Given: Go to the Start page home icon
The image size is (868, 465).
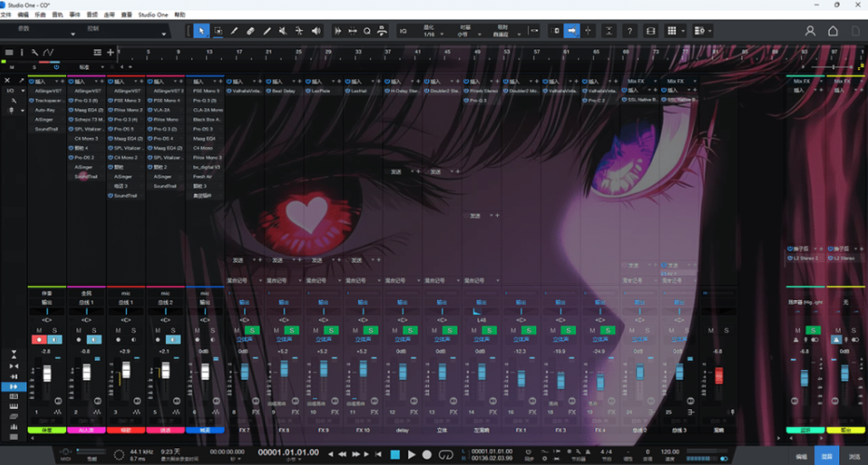Looking at the screenshot, I should 833,31.
